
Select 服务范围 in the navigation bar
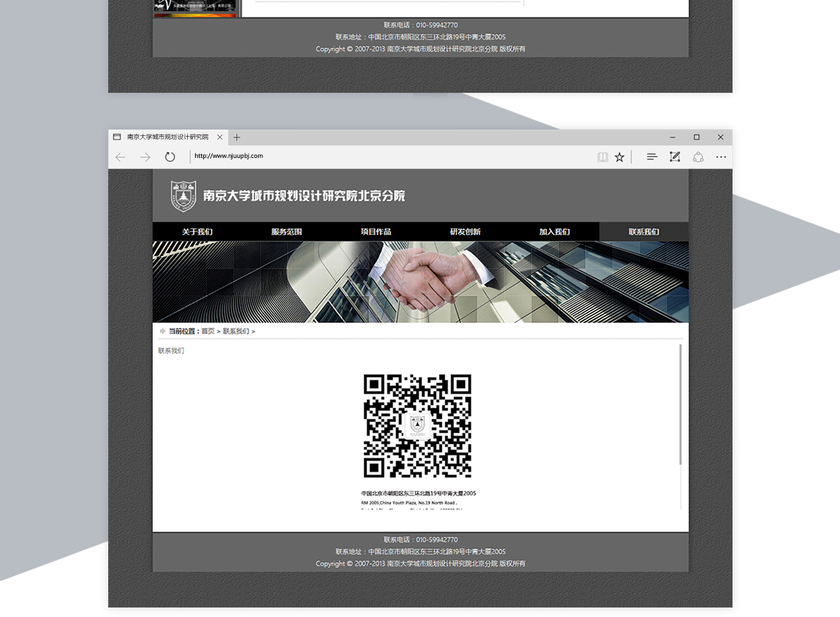[287, 232]
